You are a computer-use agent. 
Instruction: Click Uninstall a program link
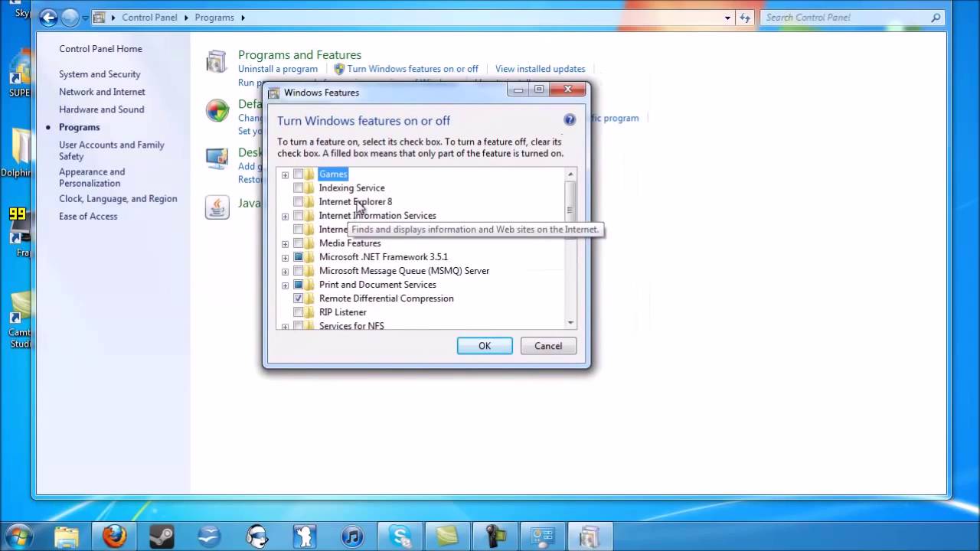coord(278,69)
